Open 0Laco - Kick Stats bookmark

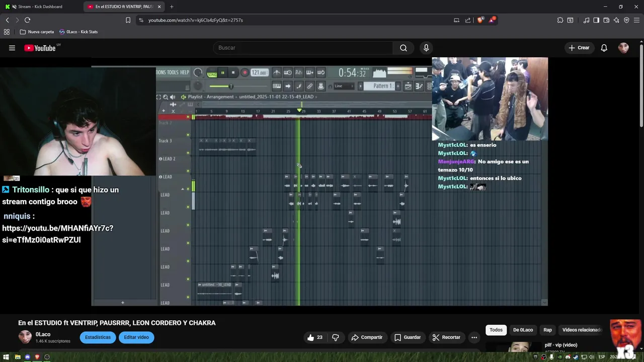[x=78, y=32]
